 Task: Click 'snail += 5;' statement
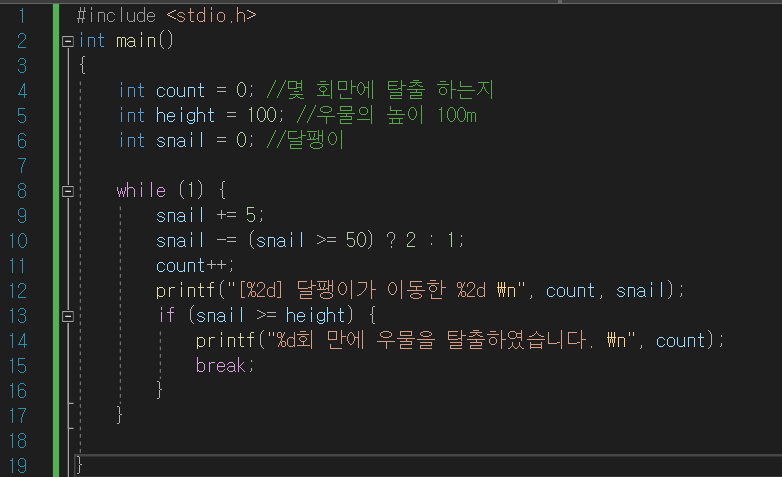210,216
